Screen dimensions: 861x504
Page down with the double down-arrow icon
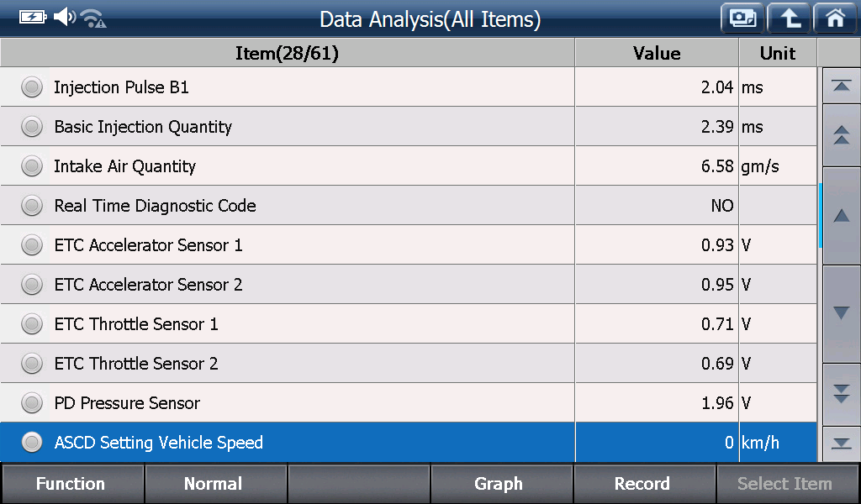841,394
